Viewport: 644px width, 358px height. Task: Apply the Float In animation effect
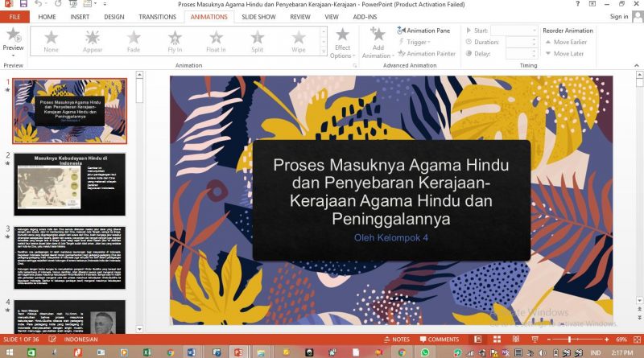tap(216, 41)
